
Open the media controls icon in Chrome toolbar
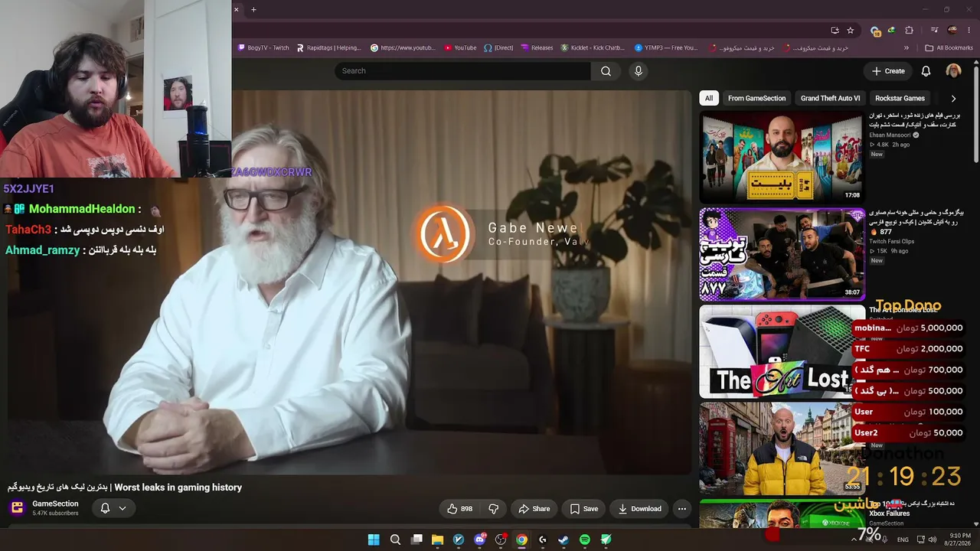pos(934,31)
